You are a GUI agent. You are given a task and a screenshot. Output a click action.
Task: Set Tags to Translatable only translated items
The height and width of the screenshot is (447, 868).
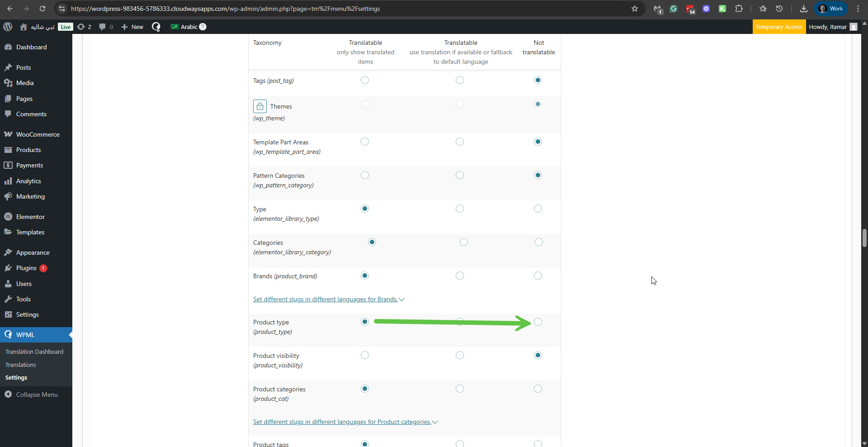coord(365,80)
